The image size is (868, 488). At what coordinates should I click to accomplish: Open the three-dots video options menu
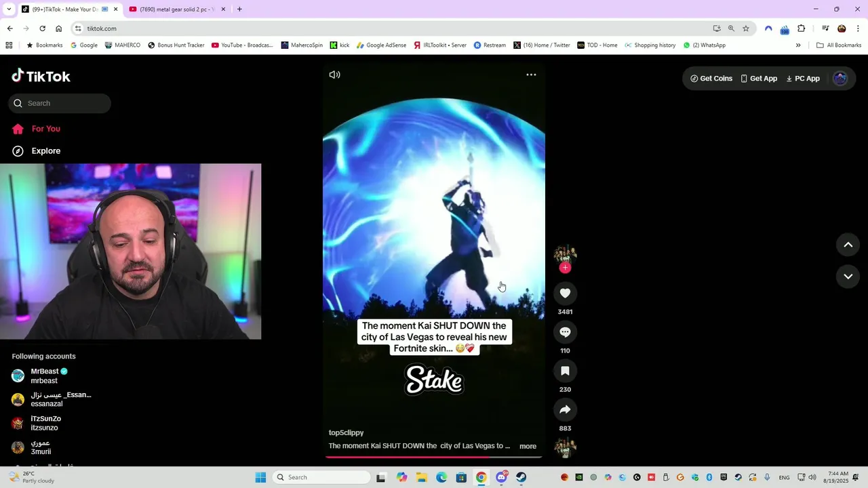click(x=531, y=75)
